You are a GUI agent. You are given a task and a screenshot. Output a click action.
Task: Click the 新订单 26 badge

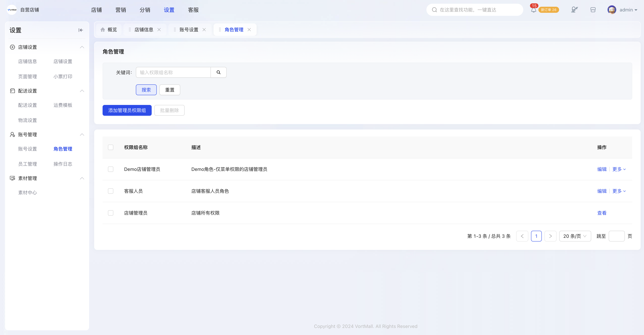coord(548,10)
